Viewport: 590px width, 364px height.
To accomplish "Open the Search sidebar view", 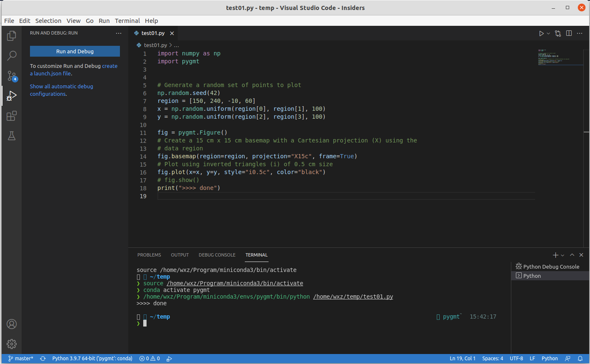I will click(x=11, y=55).
